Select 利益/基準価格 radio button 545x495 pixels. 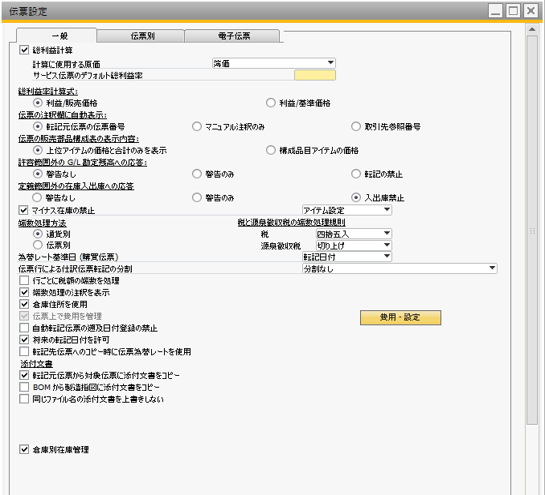(x=270, y=103)
